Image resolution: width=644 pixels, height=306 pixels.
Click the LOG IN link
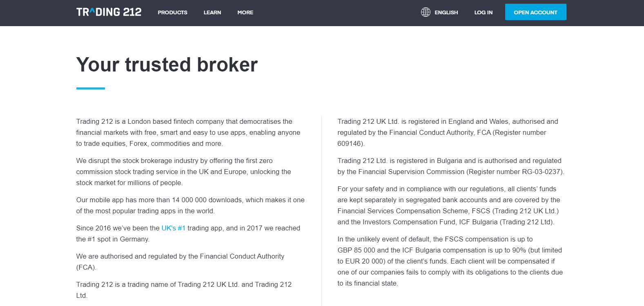click(x=483, y=12)
